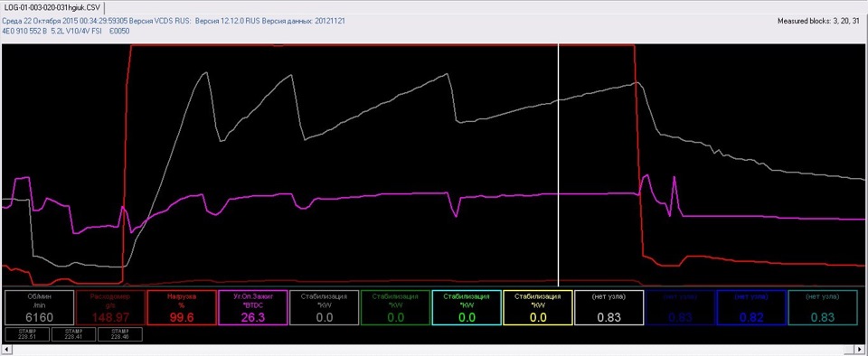
Task: Select the LOG-01-003-020-031hgiuk.CSV tab
Action: [x=53, y=6]
